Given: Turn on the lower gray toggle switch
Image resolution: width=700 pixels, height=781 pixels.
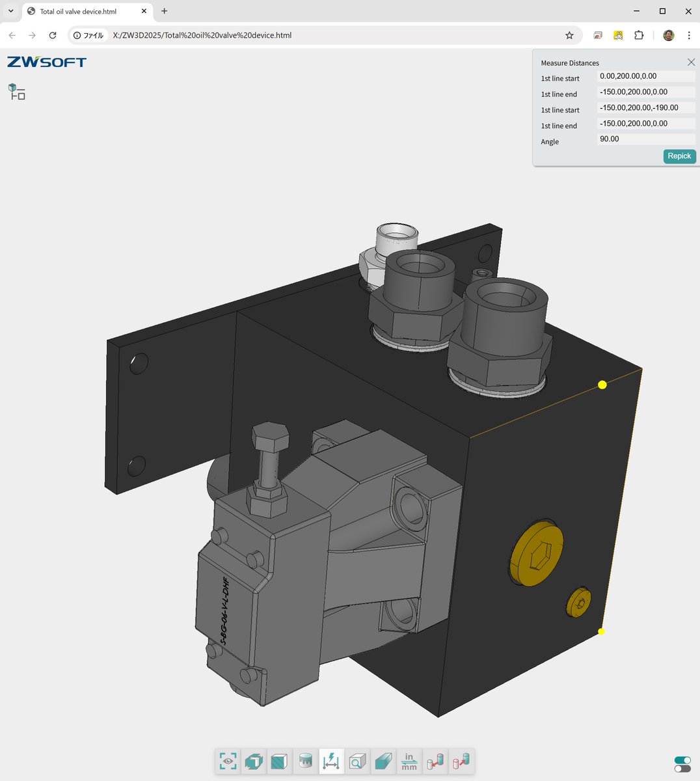Looking at the screenshot, I should [682, 769].
